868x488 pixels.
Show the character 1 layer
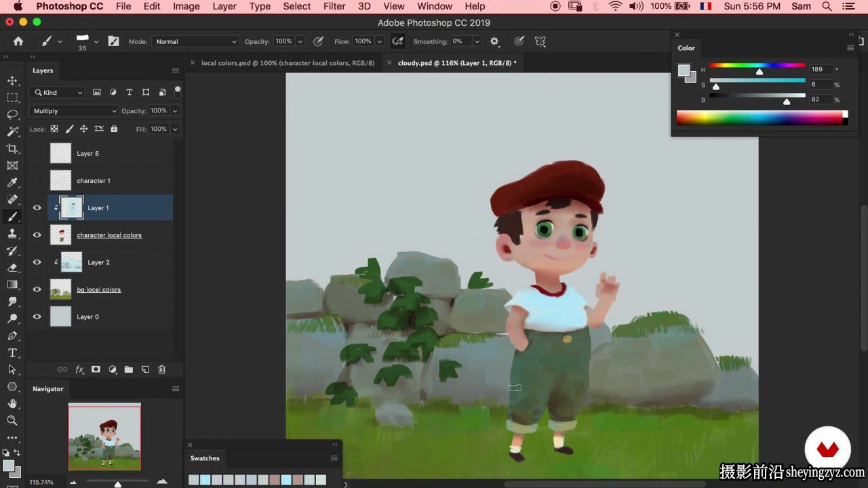[x=37, y=181]
